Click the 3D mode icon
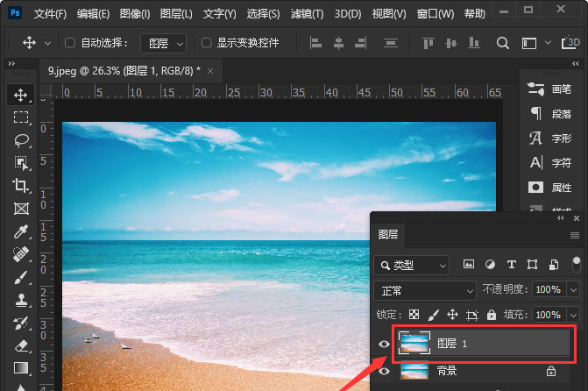This screenshot has width=588, height=391. (570, 42)
